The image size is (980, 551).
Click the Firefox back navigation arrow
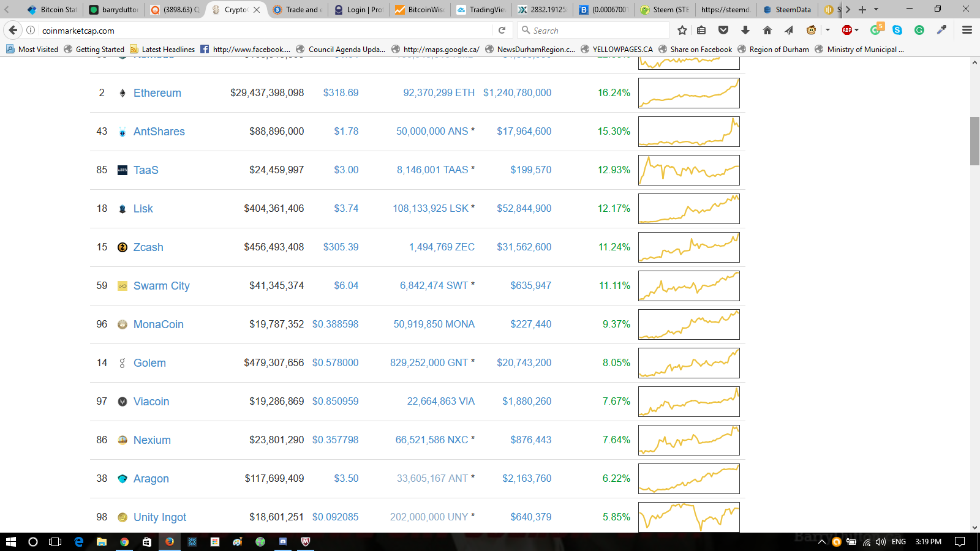pos(13,30)
